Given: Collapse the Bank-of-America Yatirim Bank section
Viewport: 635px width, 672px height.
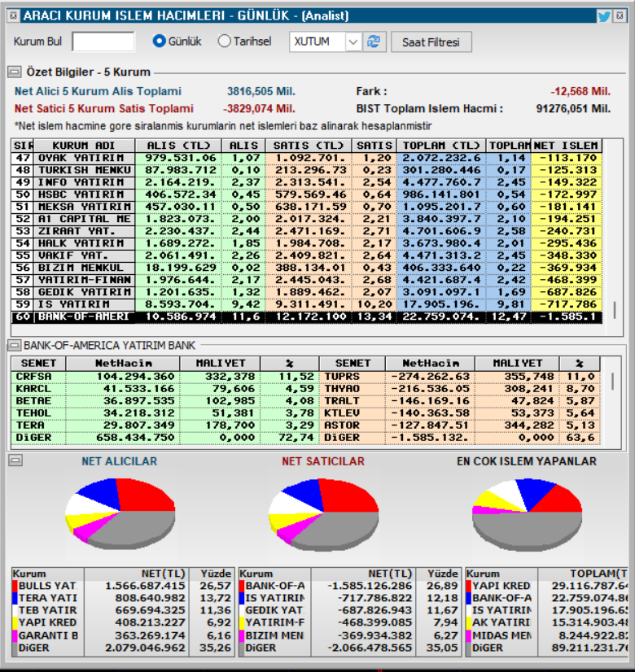Looking at the screenshot, I should (x=14, y=345).
